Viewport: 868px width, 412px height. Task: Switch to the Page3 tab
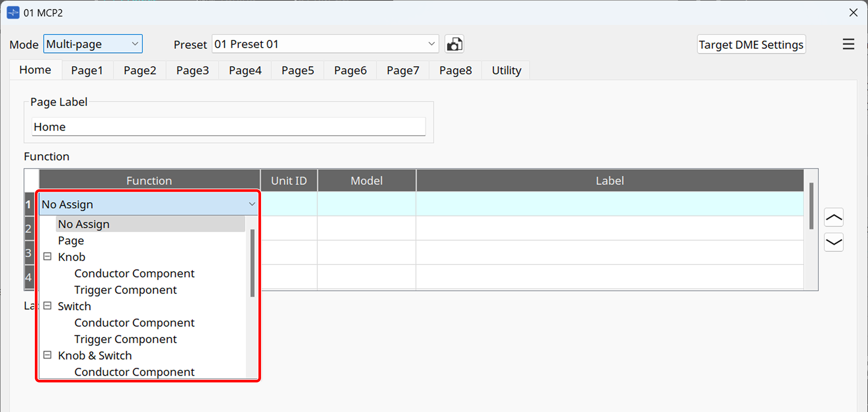[192, 70]
